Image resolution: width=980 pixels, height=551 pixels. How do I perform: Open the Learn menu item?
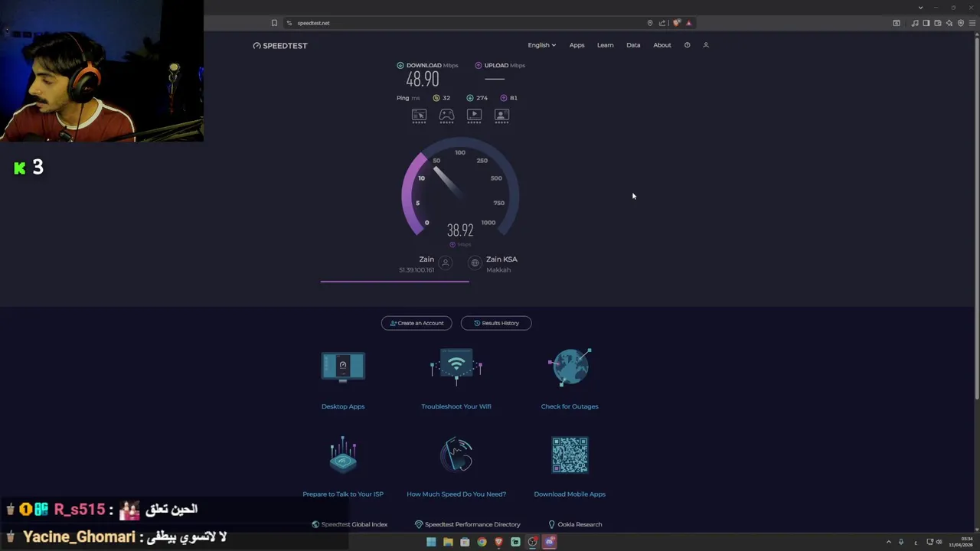coord(605,45)
